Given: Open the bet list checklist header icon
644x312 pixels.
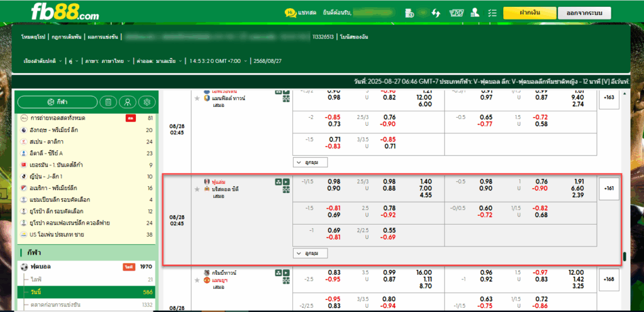Looking at the screenshot, I should click(x=492, y=13).
